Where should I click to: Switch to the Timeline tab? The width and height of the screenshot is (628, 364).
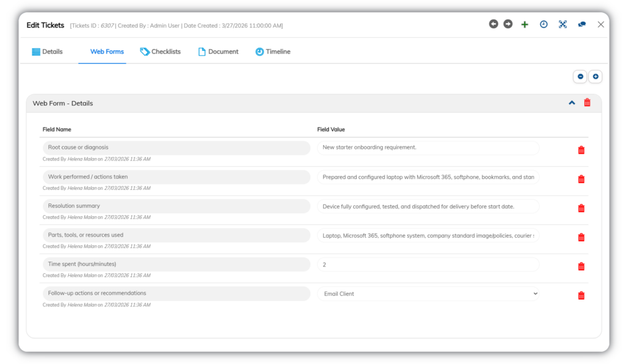[273, 51]
